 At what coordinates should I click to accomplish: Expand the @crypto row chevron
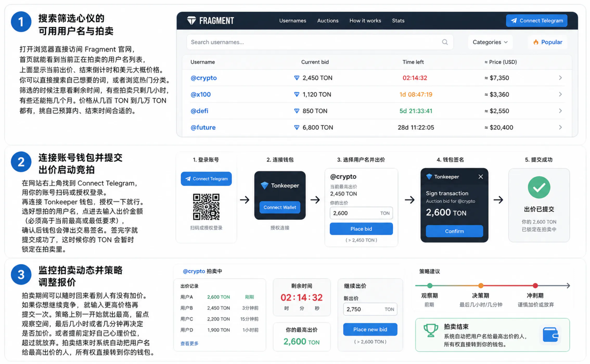click(x=560, y=78)
